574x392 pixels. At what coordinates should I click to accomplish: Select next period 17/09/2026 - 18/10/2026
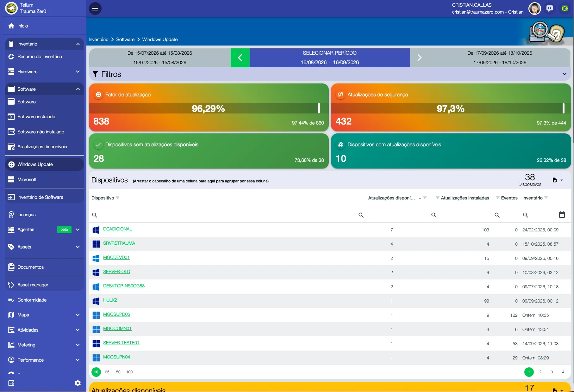[x=500, y=58]
